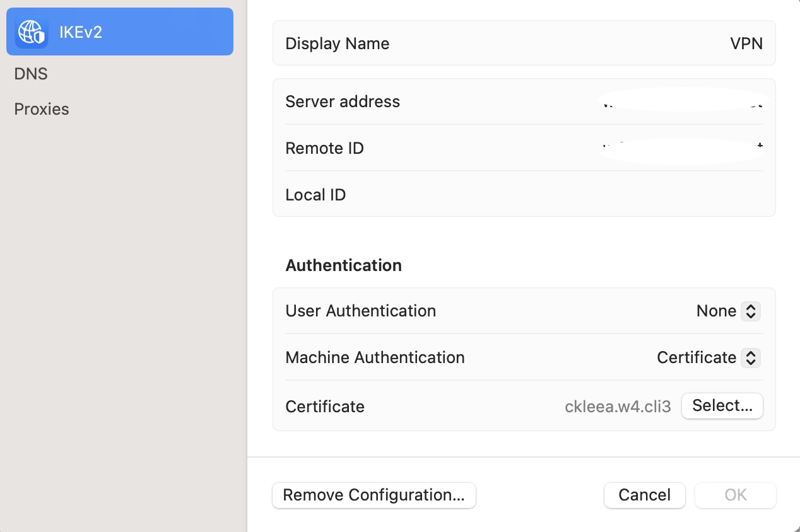Click the Remove Configuration... button
Image resolution: width=800 pixels, height=532 pixels.
(374, 495)
